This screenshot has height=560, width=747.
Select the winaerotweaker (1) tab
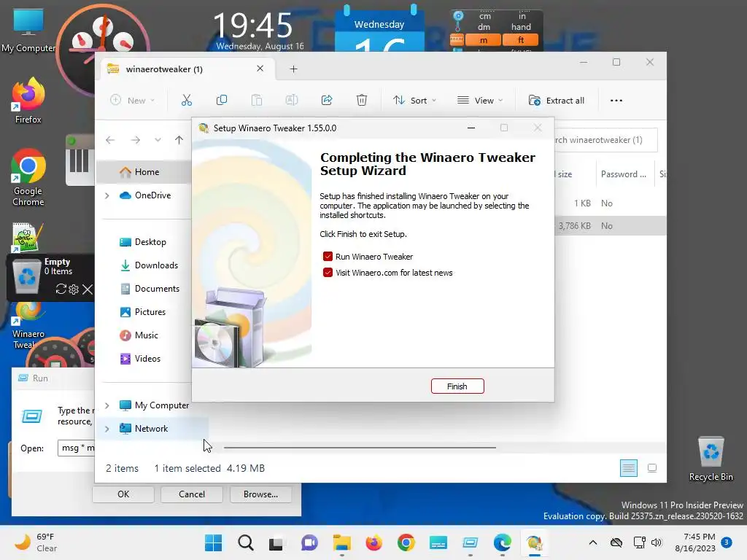pos(186,69)
